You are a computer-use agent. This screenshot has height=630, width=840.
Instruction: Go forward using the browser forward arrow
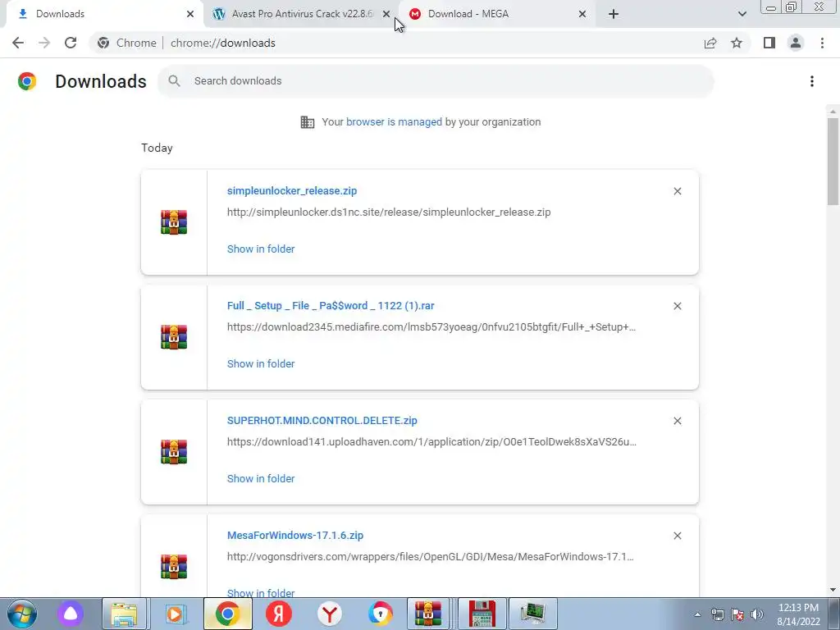pos(44,43)
